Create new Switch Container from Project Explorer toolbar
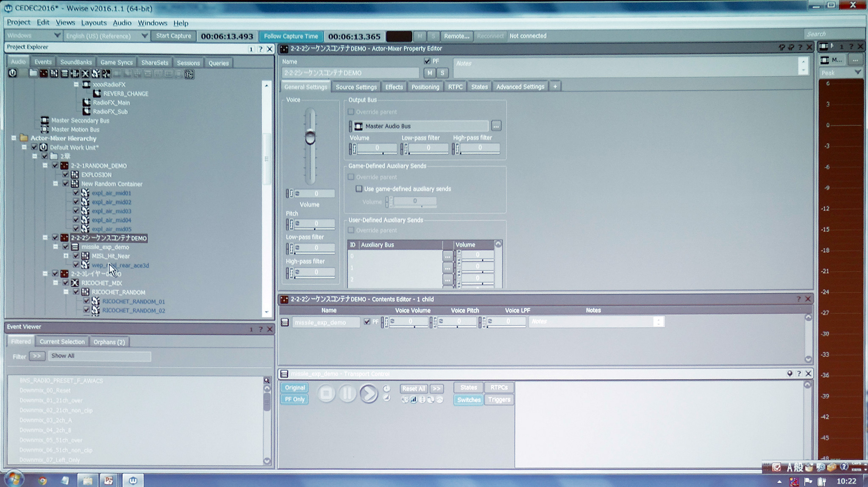Viewport: 868px width, 487px height. click(75, 73)
